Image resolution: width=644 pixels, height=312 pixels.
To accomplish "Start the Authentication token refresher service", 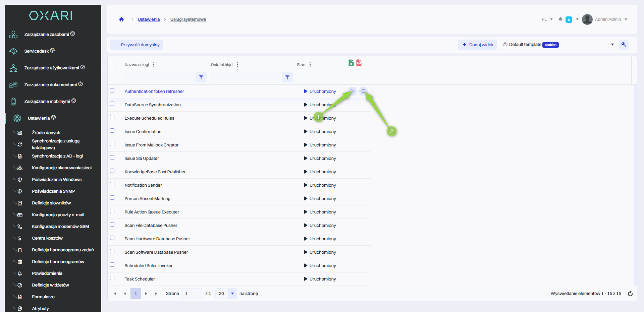I will pyautogui.click(x=352, y=91).
